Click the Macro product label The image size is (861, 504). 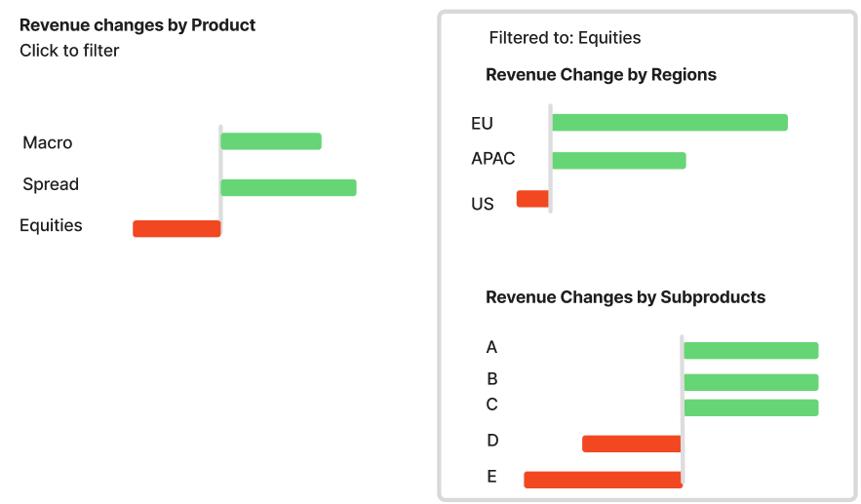click(48, 142)
